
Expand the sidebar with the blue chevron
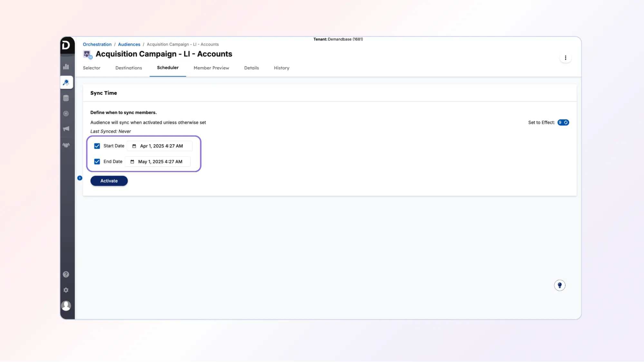tap(80, 178)
